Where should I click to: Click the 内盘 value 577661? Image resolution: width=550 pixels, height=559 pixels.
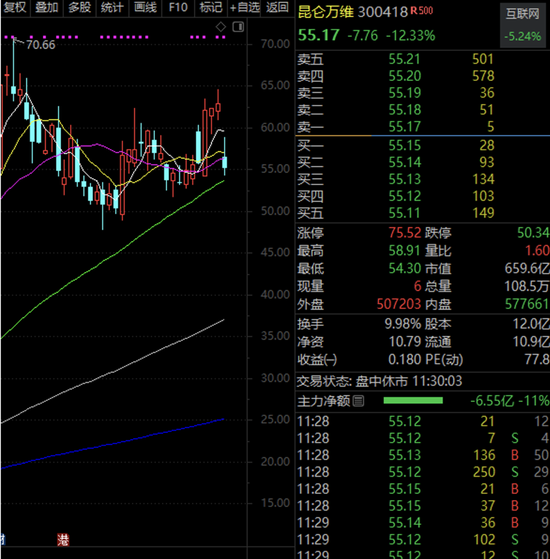pos(527,304)
